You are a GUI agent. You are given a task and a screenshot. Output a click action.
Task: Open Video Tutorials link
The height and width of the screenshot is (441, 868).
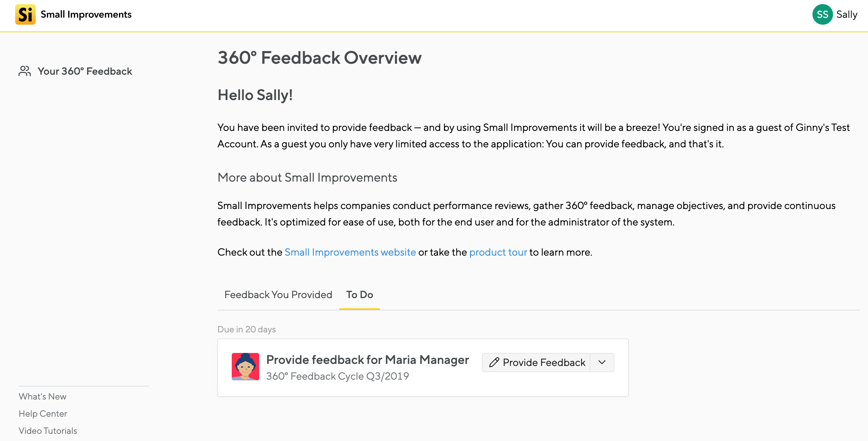(48, 431)
